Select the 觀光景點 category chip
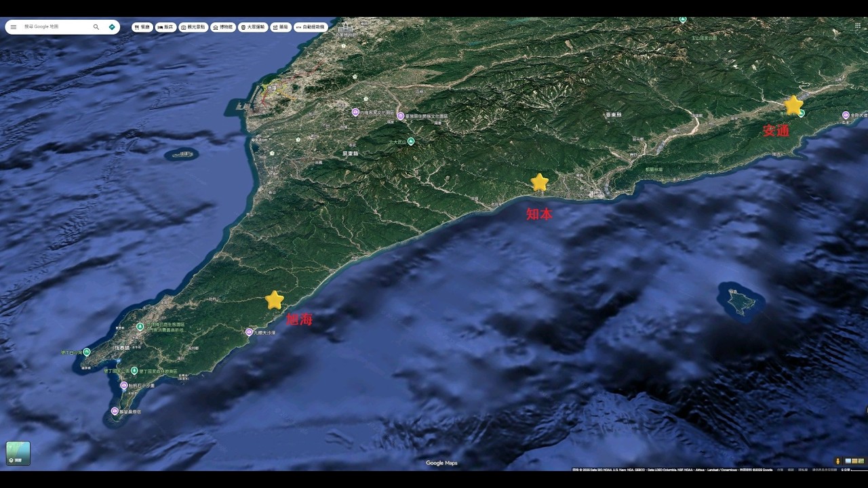868x488 pixels. (193, 27)
